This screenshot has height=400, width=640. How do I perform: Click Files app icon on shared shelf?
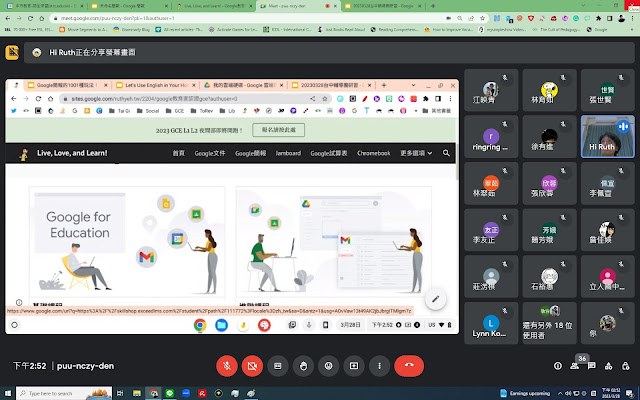pyautogui.click(x=221, y=325)
